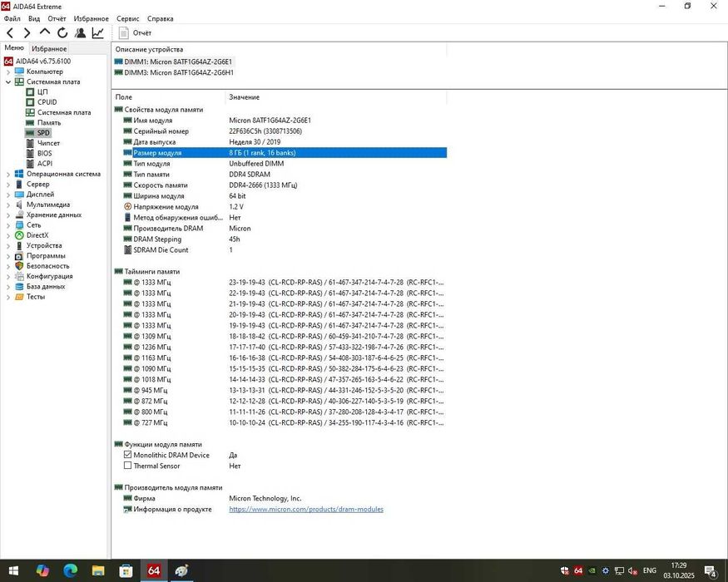
Task: Open the Избранное menu in menu bar
Action: [91, 18]
